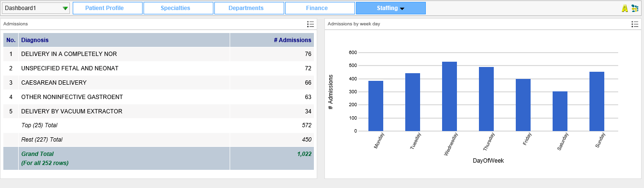Open the Admissions panel list menu icon

click(x=311, y=24)
